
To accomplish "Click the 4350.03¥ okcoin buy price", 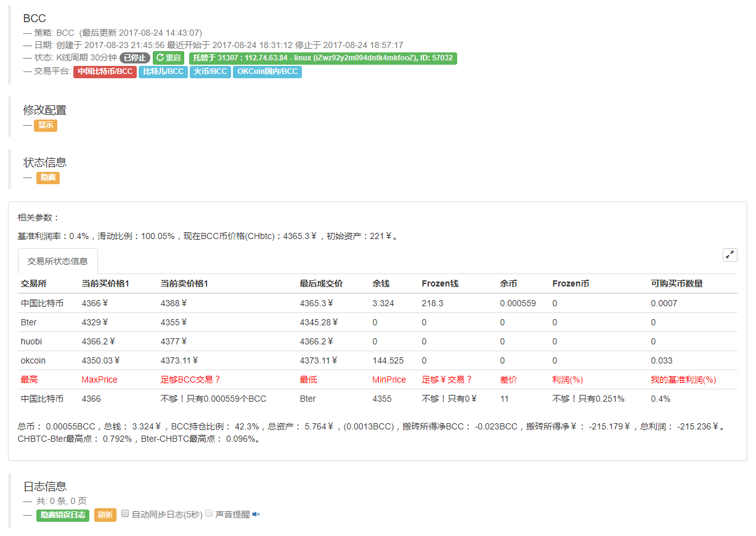I will [x=100, y=360].
